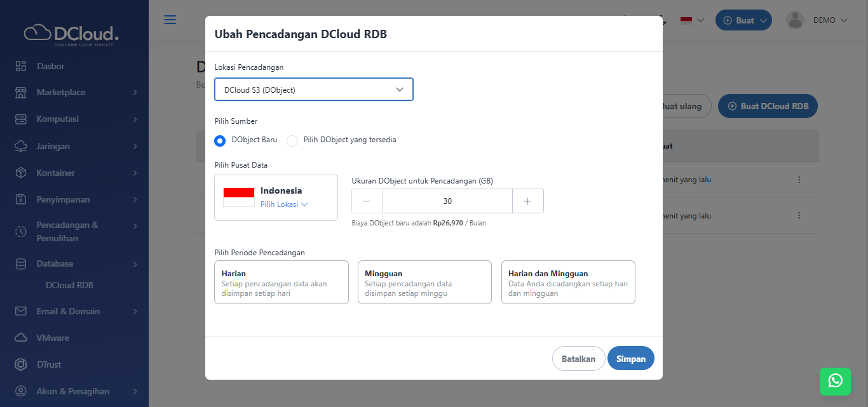
Task: Click the minus button for DObject size
Action: click(367, 201)
